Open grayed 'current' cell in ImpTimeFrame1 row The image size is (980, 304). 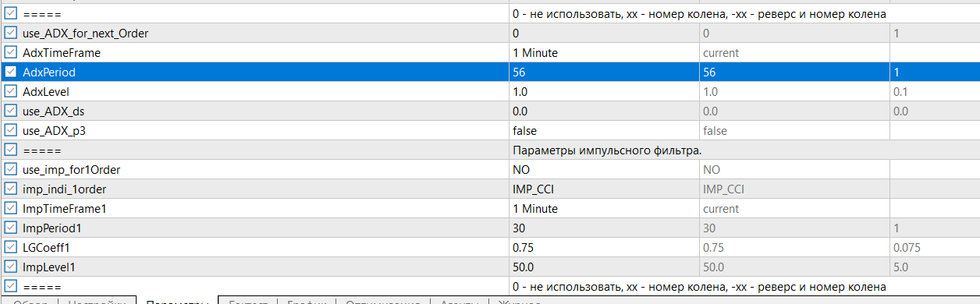(794, 209)
